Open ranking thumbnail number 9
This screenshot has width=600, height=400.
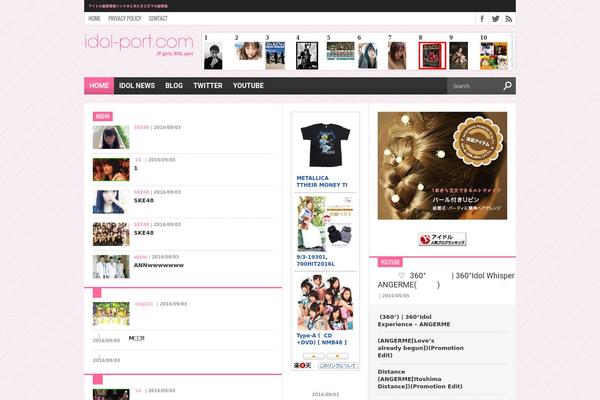coord(458,56)
